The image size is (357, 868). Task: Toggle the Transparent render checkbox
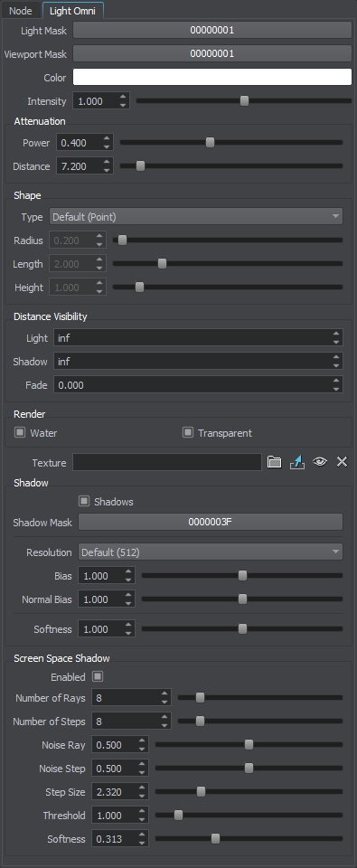tap(188, 432)
